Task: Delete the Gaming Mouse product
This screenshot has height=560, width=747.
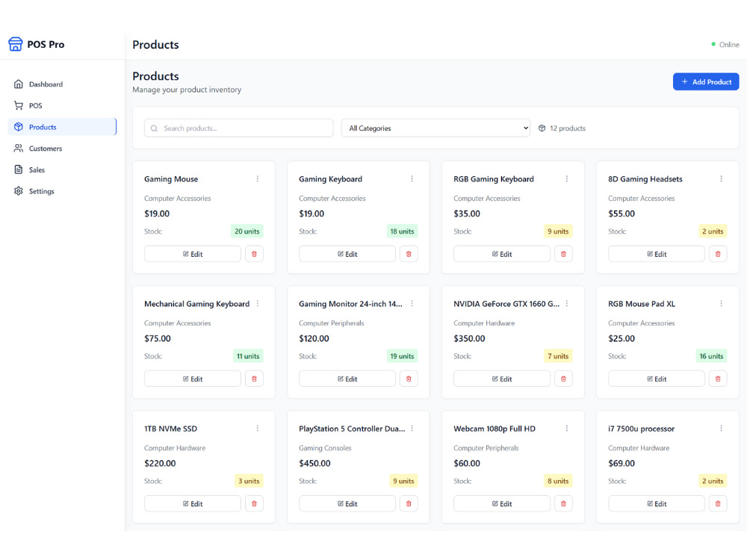Action: coord(254,254)
